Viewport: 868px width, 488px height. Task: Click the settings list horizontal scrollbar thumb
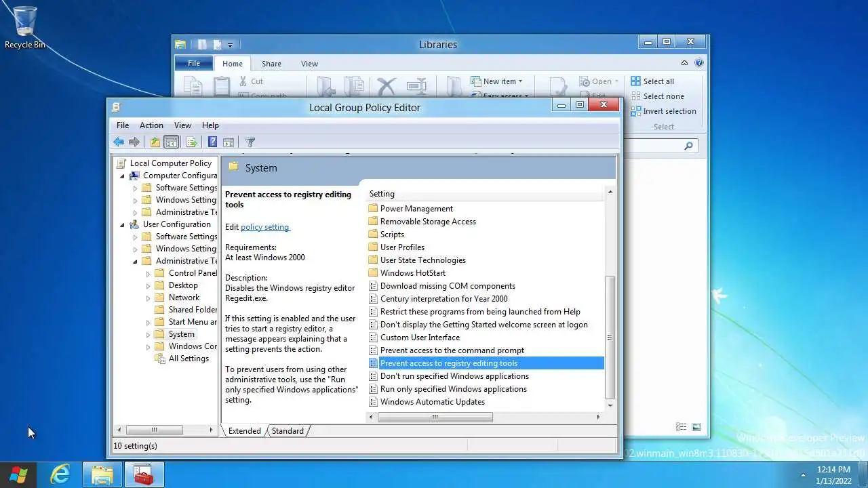(x=435, y=418)
